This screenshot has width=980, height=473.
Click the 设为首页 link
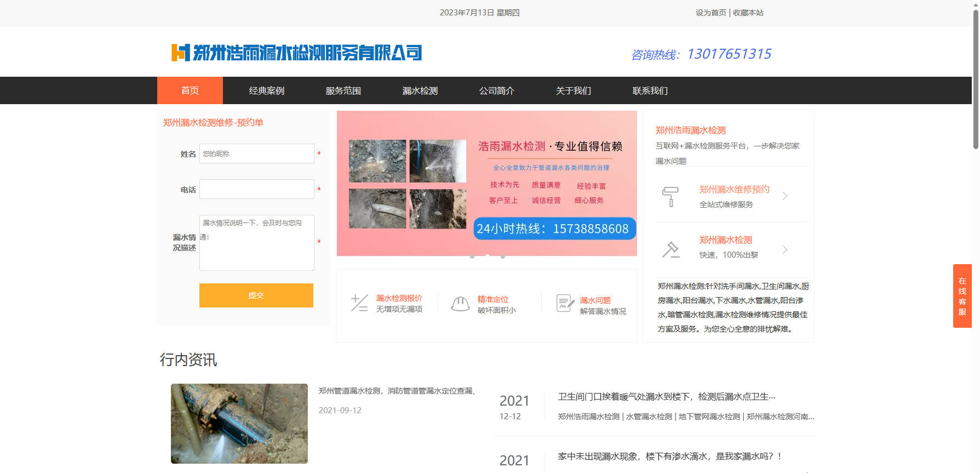pos(711,13)
